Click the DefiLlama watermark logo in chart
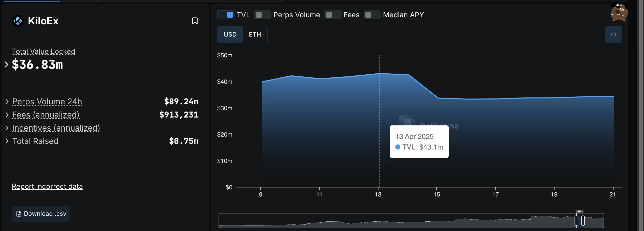Viewport: 644px width, 231px height. pyautogui.click(x=407, y=121)
